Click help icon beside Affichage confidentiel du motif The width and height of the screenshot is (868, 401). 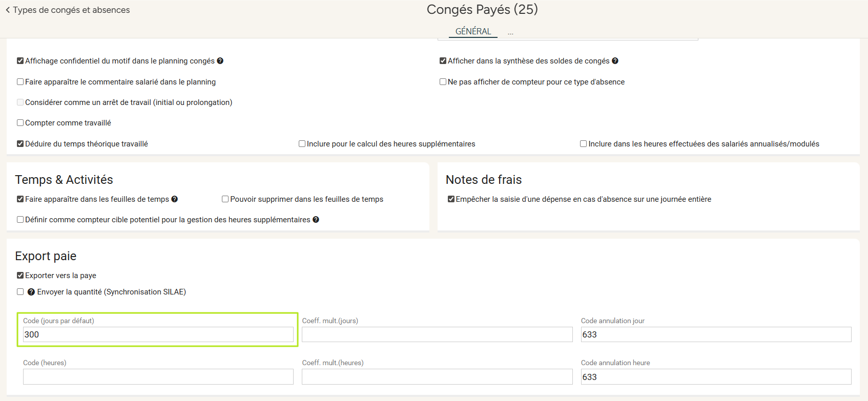220,61
